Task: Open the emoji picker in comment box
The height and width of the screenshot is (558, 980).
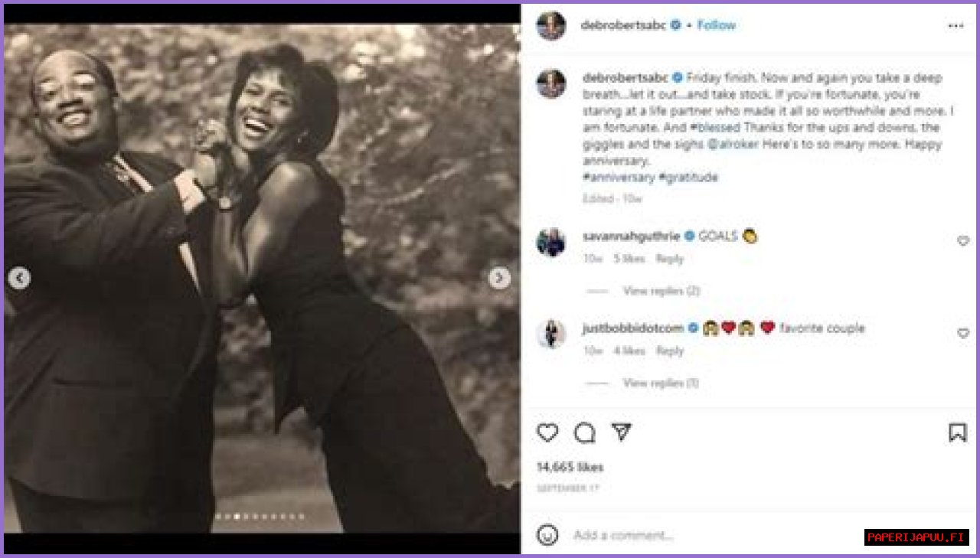Action: click(547, 535)
